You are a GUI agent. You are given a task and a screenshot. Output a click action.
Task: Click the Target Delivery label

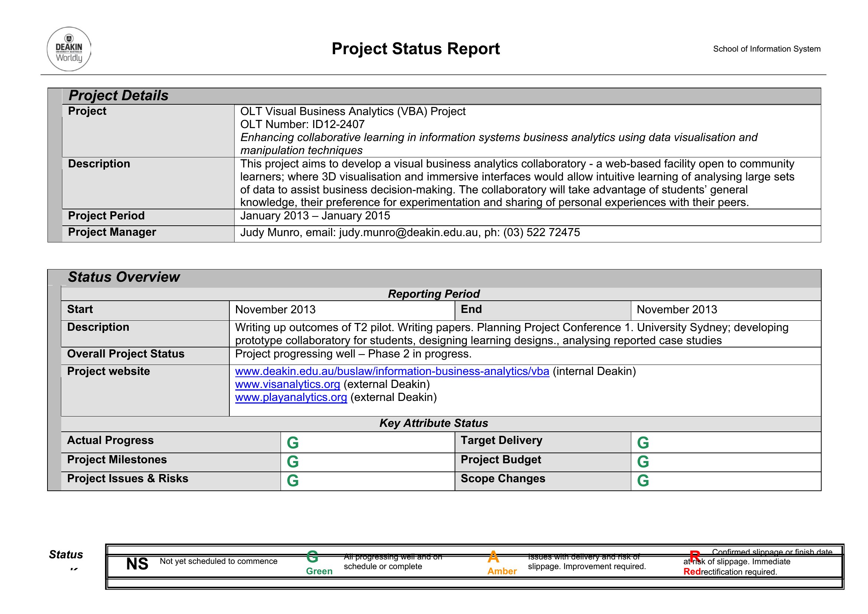[501, 440]
